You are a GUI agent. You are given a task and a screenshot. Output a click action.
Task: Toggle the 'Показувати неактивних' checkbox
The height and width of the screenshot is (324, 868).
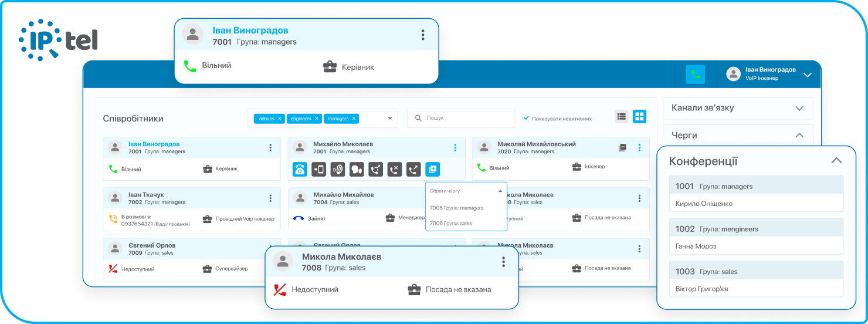526,118
